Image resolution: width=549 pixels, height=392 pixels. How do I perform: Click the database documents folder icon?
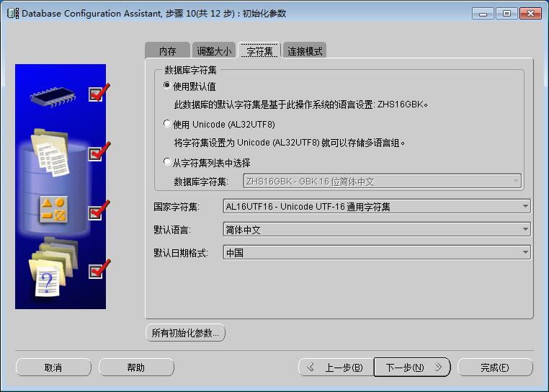click(51, 152)
